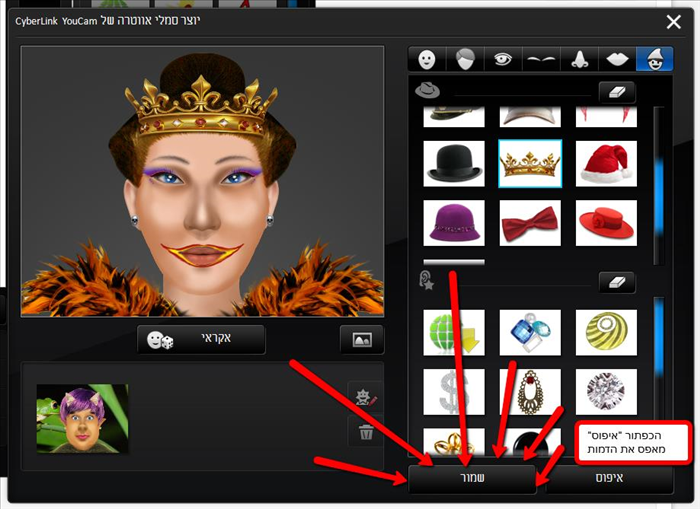
Task: Open the lips category tab
Action: click(x=617, y=59)
